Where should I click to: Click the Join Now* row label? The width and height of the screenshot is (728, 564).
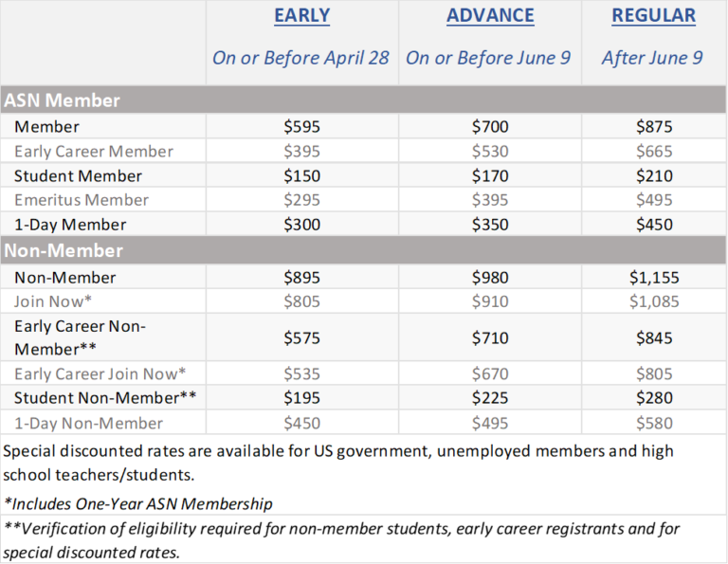click(54, 302)
